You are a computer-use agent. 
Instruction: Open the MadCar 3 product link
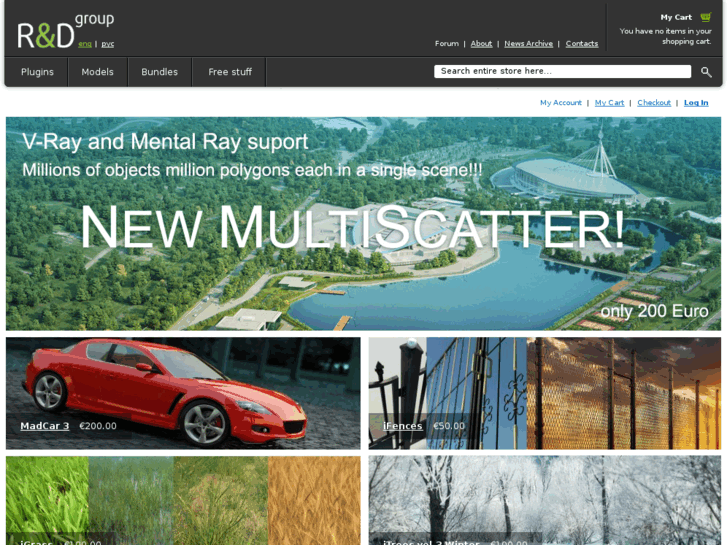click(45, 426)
